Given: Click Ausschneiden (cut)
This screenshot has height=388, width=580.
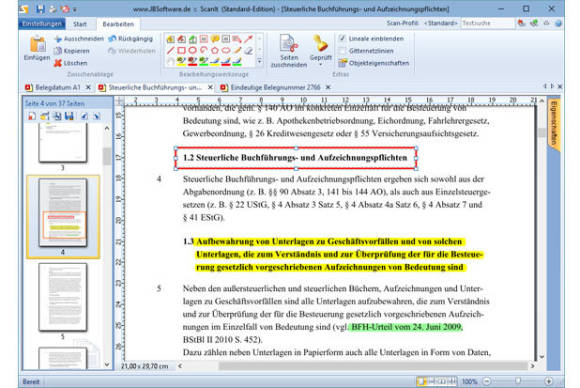Looking at the screenshot, I should pos(79,39).
